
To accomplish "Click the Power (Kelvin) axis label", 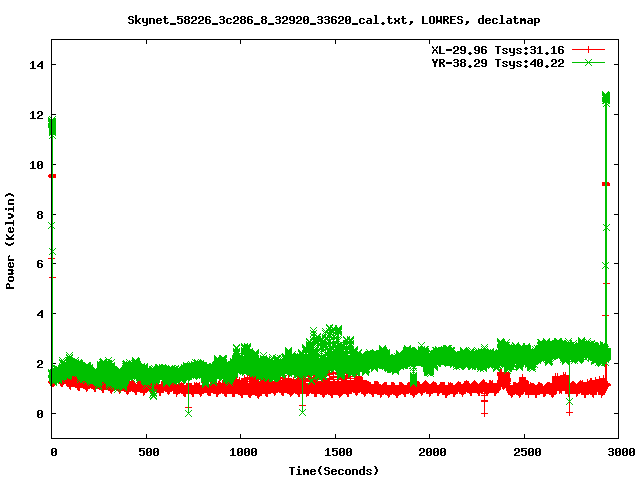I will [10, 241].
